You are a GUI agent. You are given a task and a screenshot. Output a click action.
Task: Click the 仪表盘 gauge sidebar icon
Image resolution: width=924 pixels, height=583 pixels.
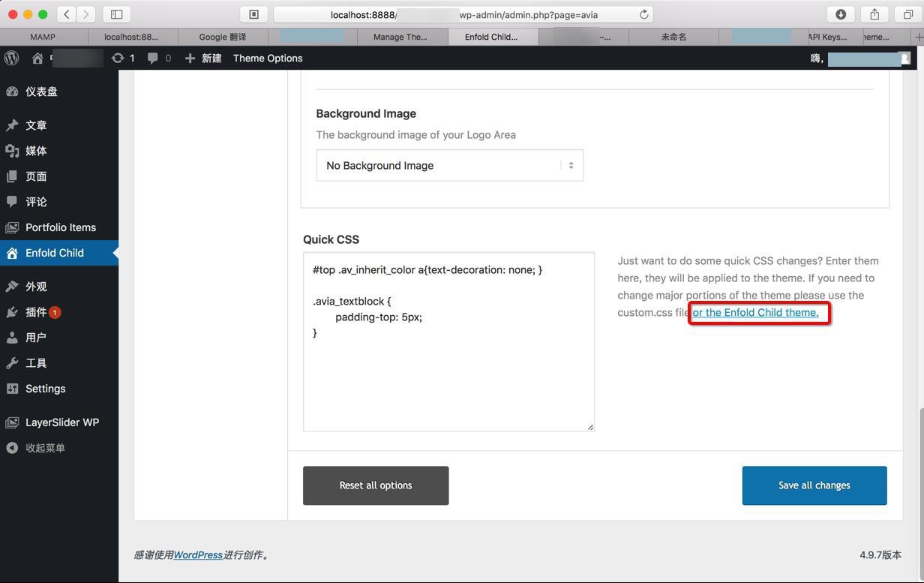click(x=12, y=92)
